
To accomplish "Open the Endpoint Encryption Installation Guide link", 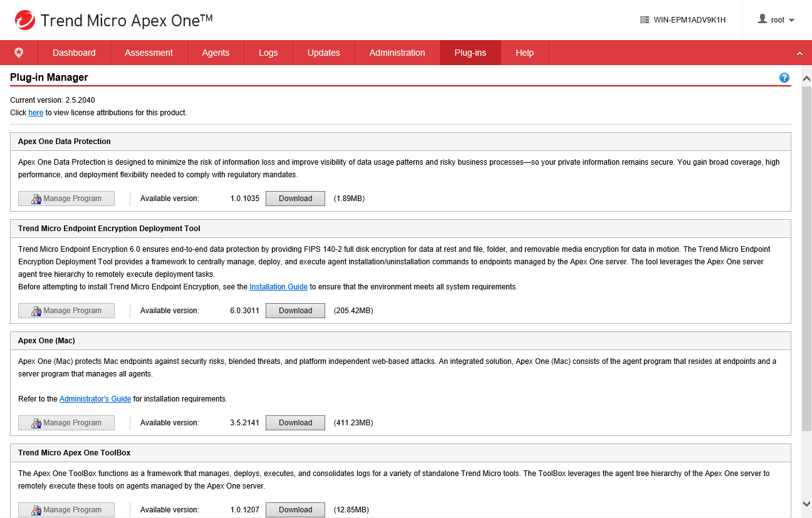I will point(278,287).
